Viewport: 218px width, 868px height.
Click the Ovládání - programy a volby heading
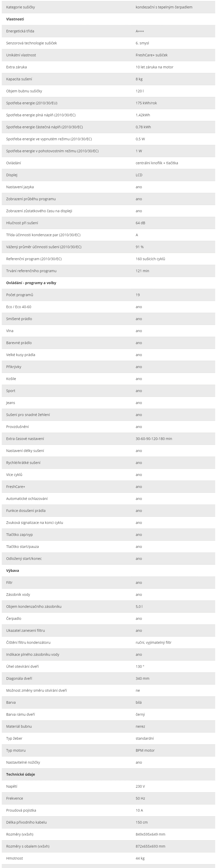(31, 283)
